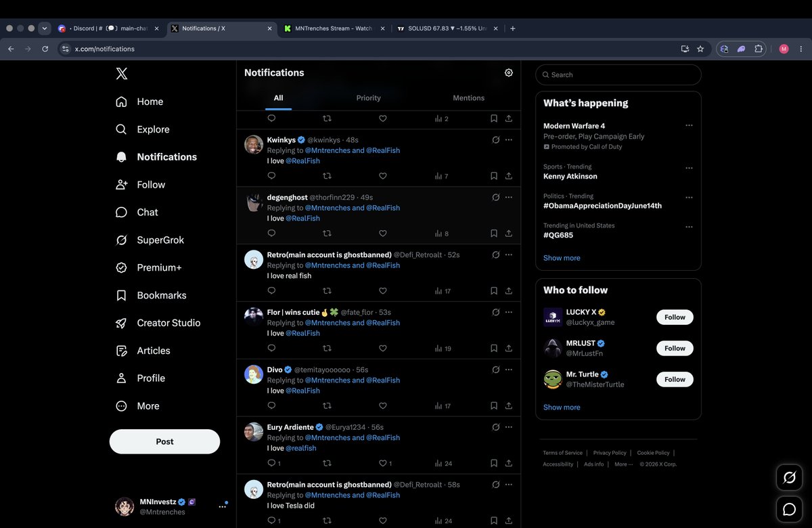This screenshot has height=528, width=812.
Task: Open more options on Kwinkys's post
Action: [509, 140]
